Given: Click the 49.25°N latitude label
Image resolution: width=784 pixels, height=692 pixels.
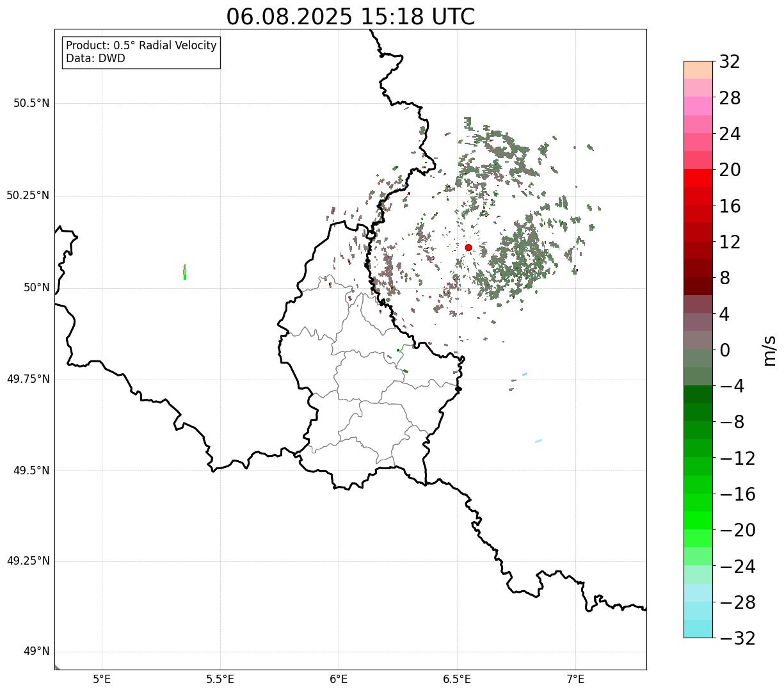Looking at the screenshot, I should click(x=28, y=561).
